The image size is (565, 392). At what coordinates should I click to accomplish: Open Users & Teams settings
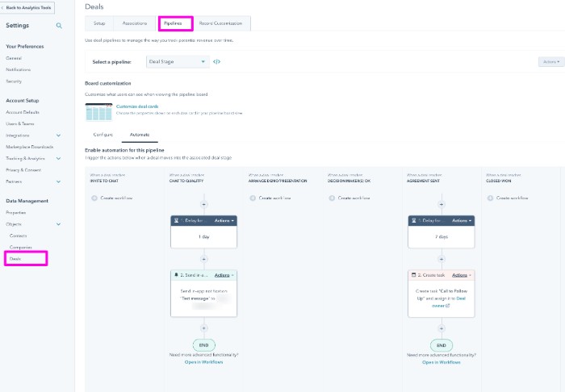pyautogui.click(x=20, y=124)
